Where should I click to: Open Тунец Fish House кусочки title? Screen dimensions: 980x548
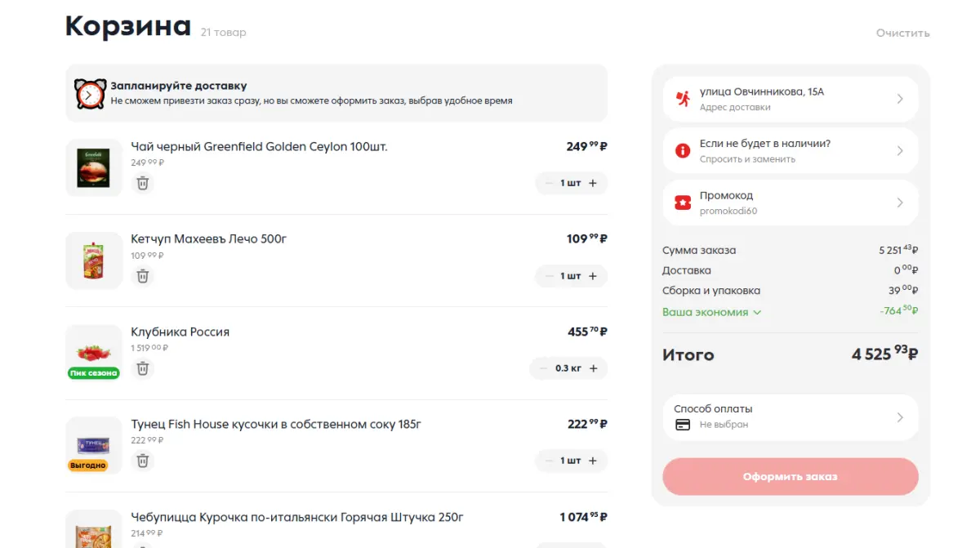276,425
